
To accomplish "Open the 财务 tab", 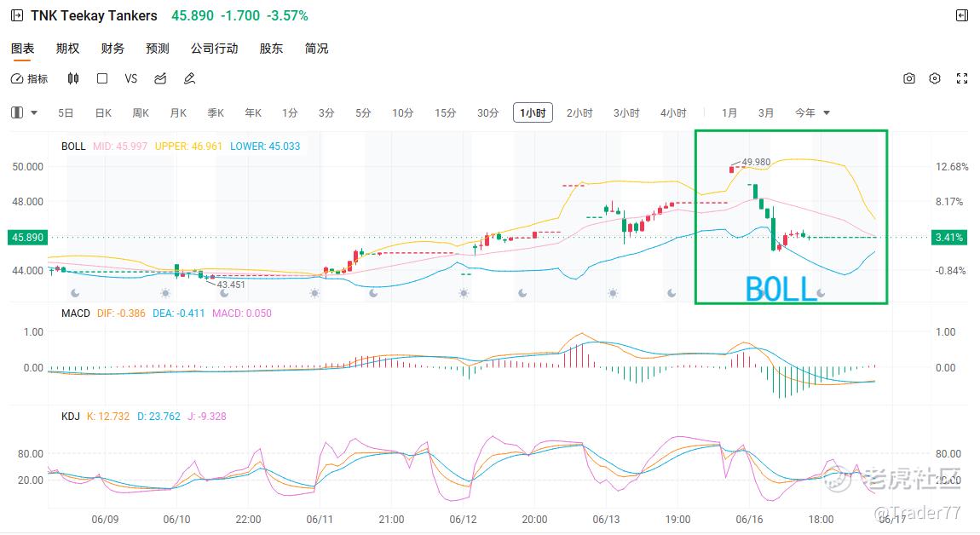I will pos(112,49).
